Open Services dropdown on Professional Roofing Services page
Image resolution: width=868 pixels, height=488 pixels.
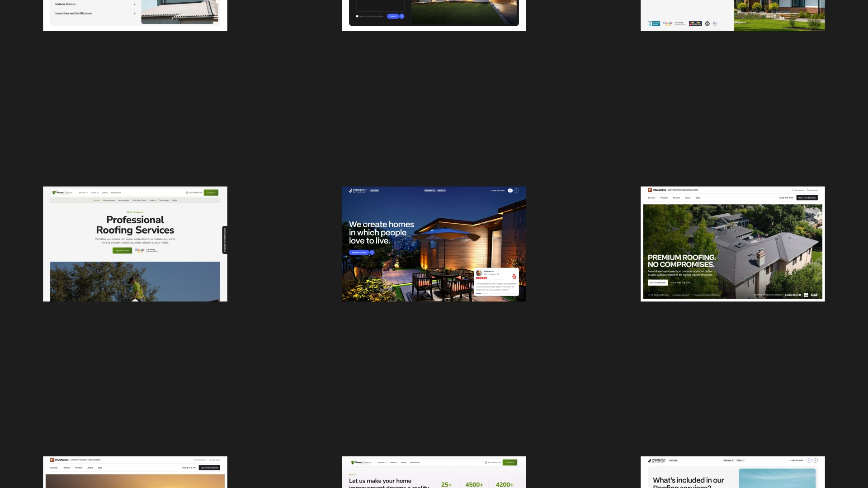point(83,192)
